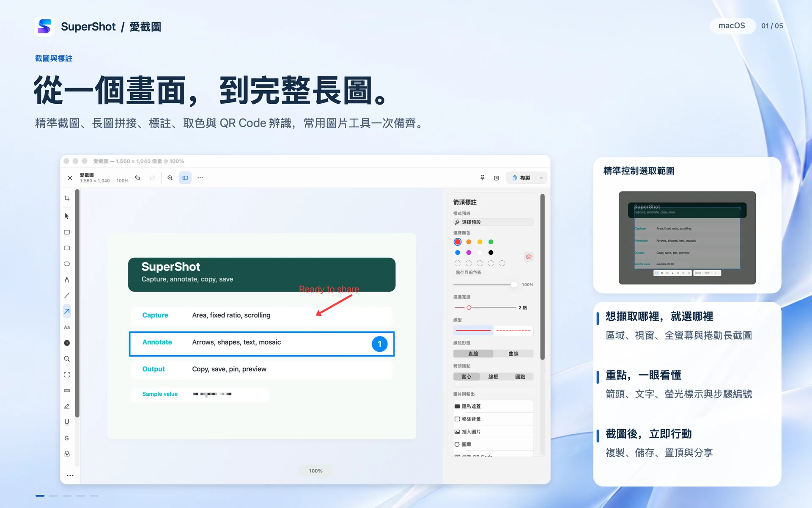Undo the last edit

tap(137, 178)
